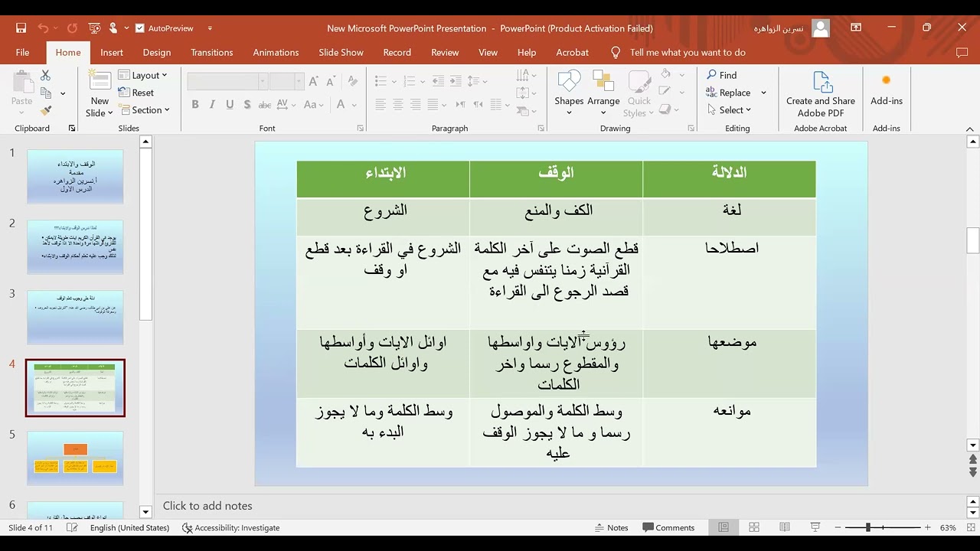Click the Zoom In plus button
This screenshot has height=551, width=980.
[927, 527]
